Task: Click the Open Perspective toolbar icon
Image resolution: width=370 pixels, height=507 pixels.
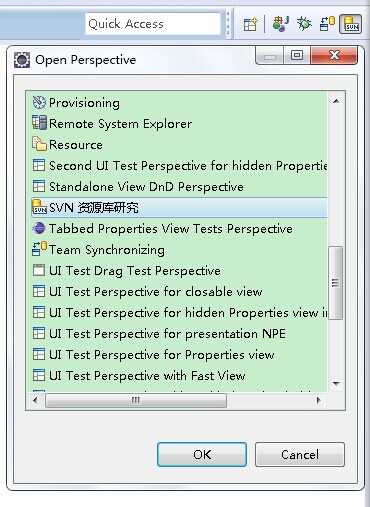Action: point(250,24)
